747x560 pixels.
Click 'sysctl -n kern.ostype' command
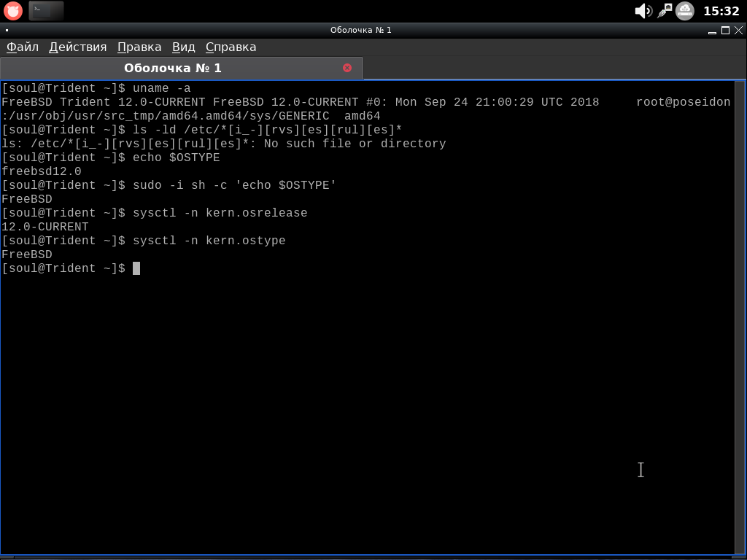pos(209,241)
